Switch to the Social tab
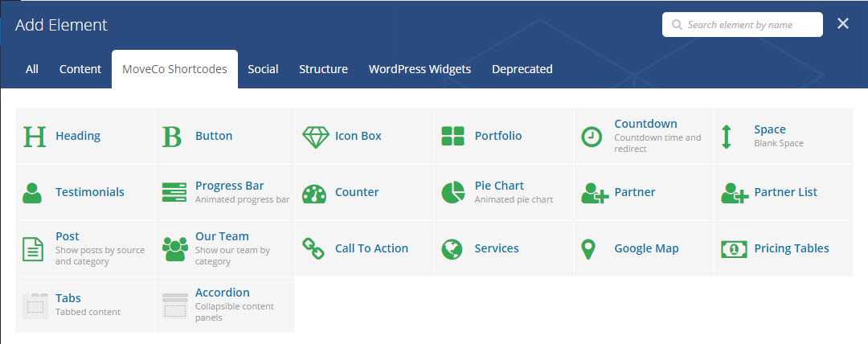Viewport: 868px width, 344px height. pos(263,69)
